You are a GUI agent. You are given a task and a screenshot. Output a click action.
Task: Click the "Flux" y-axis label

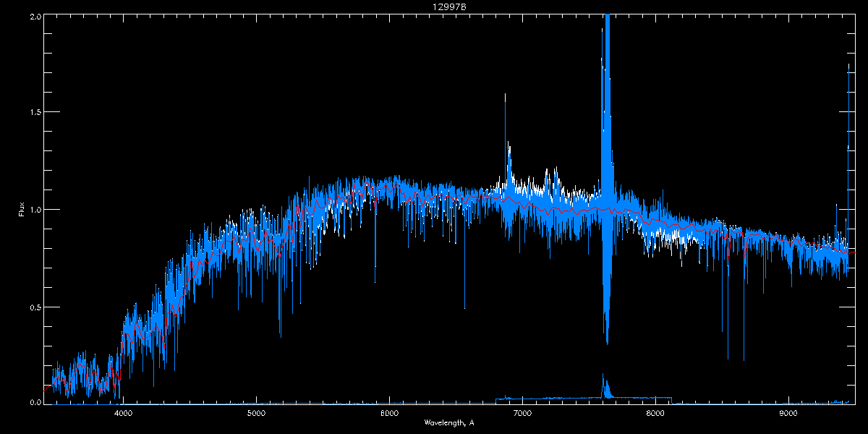point(22,209)
